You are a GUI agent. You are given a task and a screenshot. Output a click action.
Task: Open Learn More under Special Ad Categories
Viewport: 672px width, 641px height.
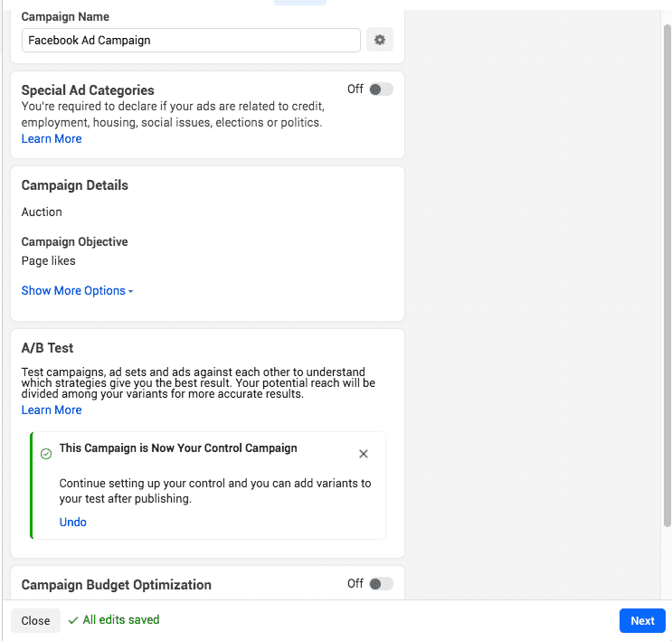[x=52, y=139]
